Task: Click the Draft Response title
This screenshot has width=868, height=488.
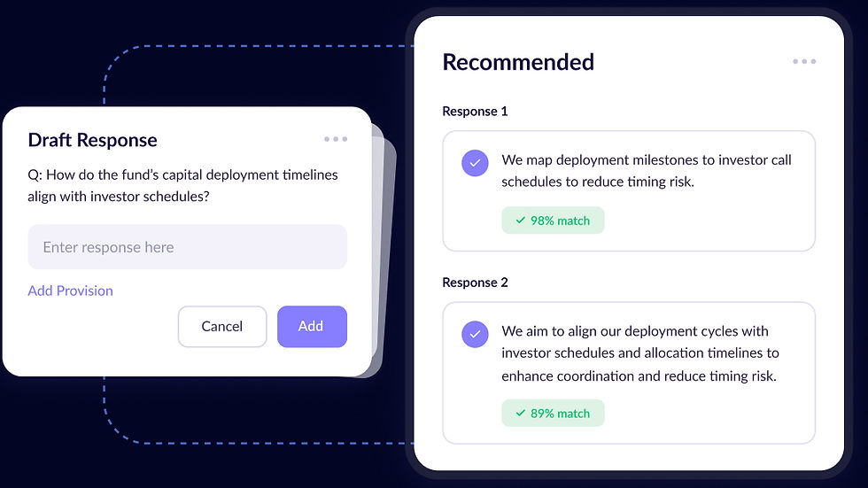Action: point(92,140)
